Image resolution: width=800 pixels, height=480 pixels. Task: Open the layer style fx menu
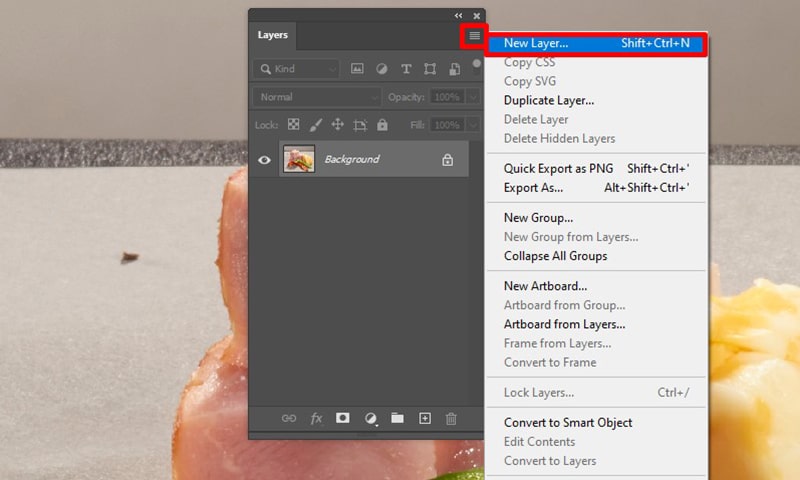[316, 419]
